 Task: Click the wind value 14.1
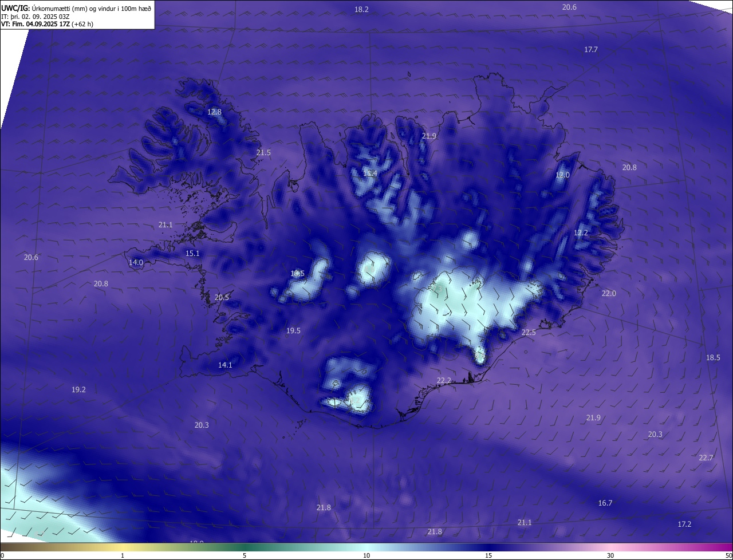tap(225, 365)
